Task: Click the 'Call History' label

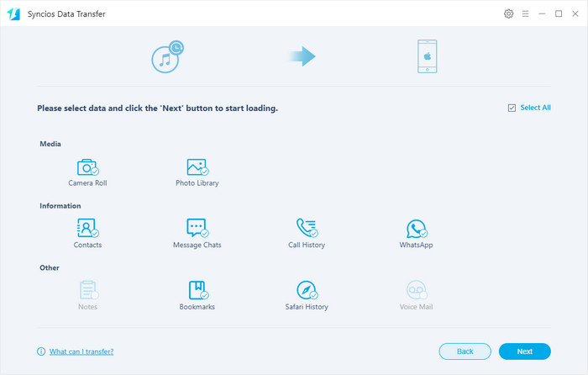Action: [x=307, y=246]
